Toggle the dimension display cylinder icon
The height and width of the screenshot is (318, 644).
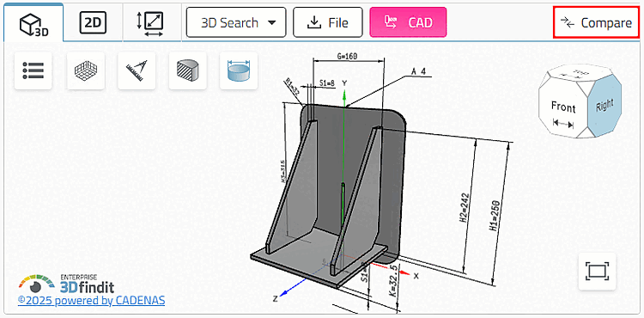(x=239, y=70)
